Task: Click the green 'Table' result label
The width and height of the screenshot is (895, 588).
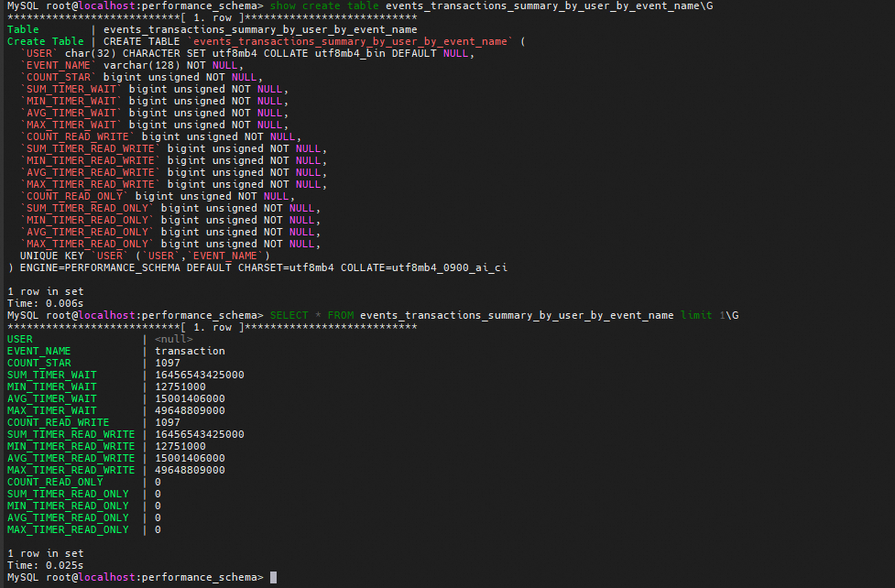Action: pos(23,29)
